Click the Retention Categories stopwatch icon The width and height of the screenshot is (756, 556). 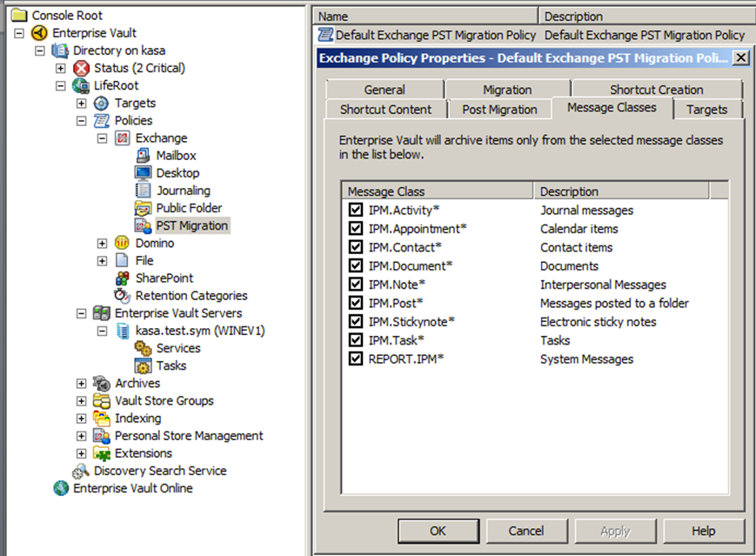tap(122, 295)
